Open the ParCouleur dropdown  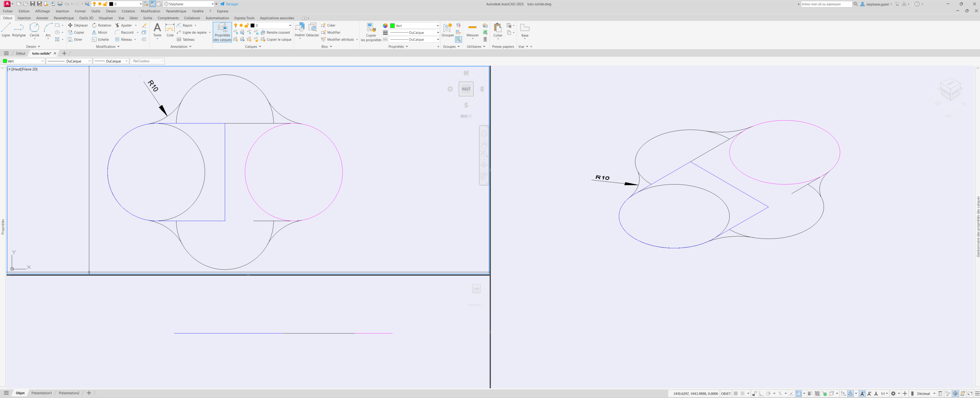pos(147,61)
